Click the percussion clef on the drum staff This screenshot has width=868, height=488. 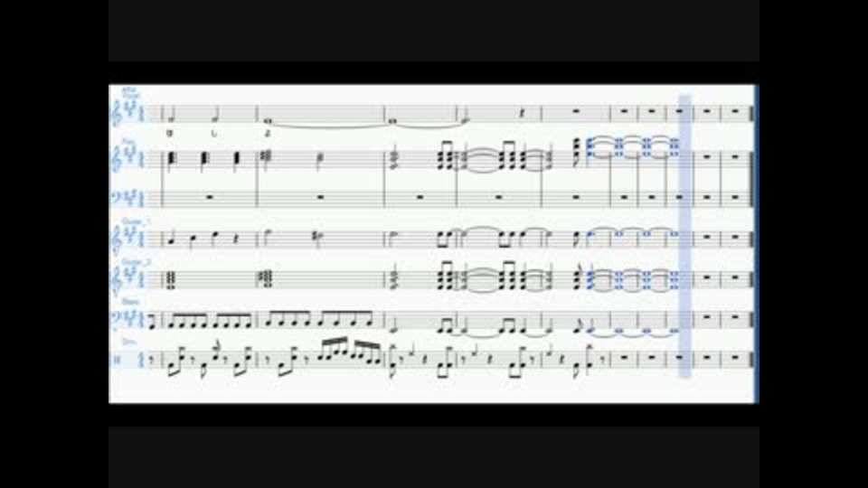pyautogui.click(x=117, y=360)
